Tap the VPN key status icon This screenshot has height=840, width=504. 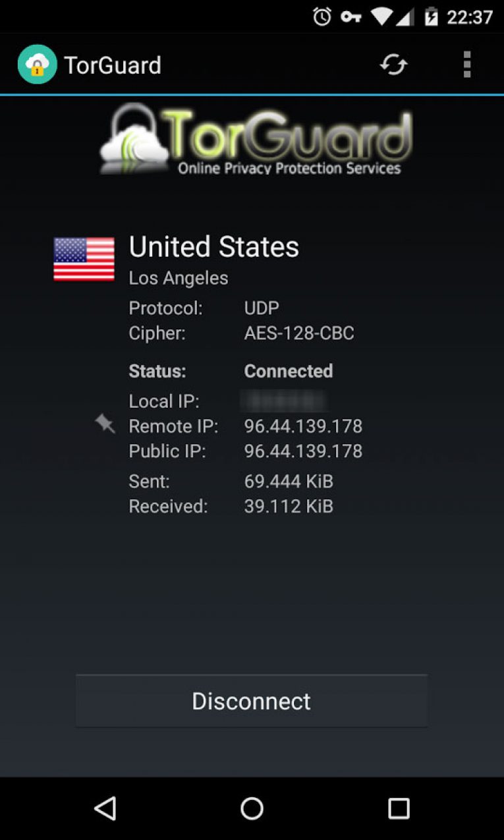pos(350,16)
